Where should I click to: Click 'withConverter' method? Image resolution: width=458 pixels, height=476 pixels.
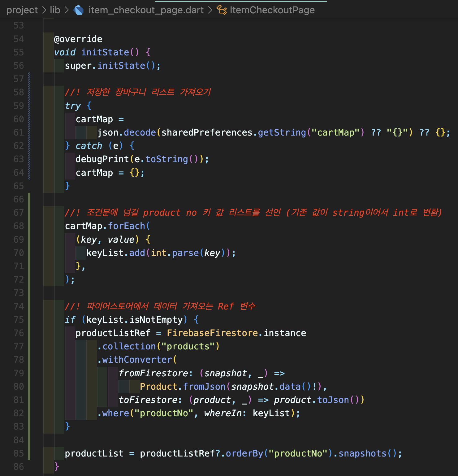137,360
